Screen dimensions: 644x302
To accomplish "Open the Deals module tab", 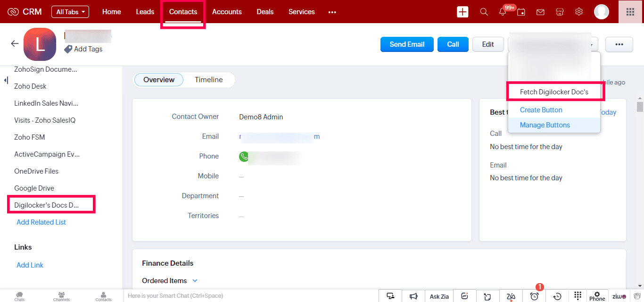I will click(265, 12).
